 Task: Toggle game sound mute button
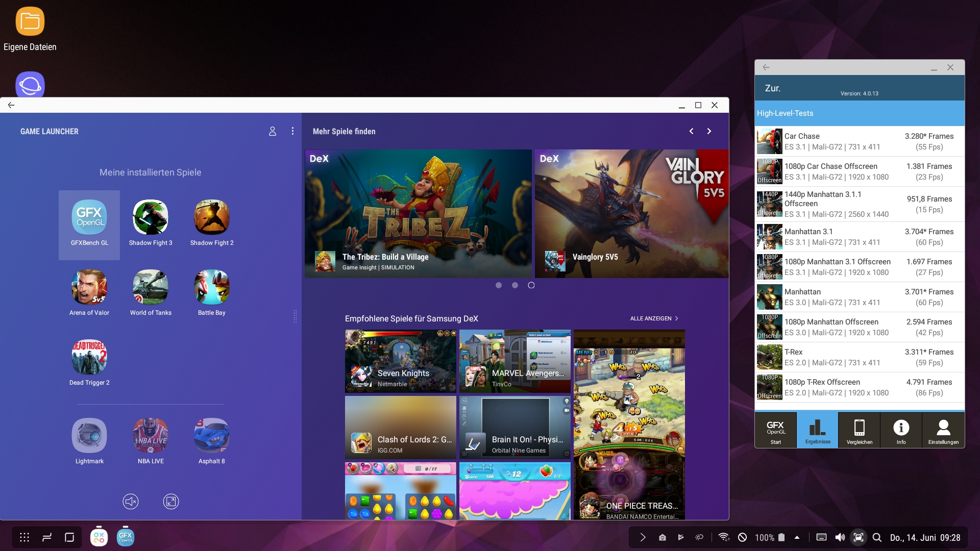tap(131, 502)
